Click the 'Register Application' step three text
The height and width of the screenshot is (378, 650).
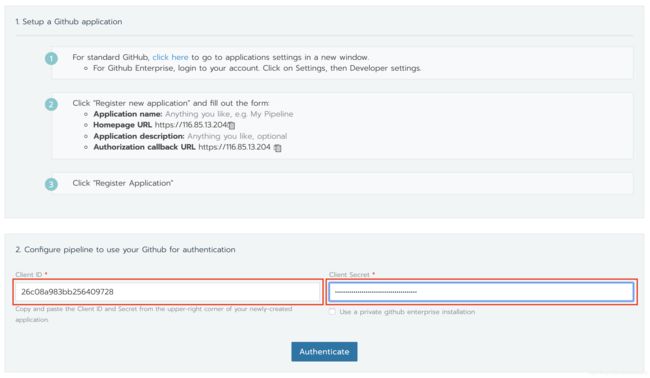point(123,183)
